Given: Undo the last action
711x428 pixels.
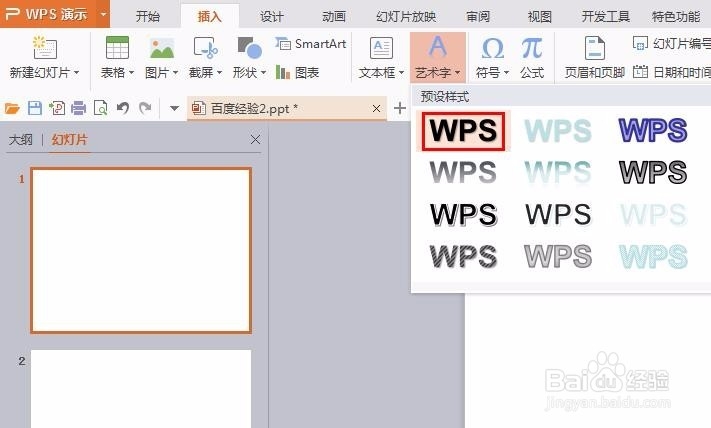Looking at the screenshot, I should (122, 108).
